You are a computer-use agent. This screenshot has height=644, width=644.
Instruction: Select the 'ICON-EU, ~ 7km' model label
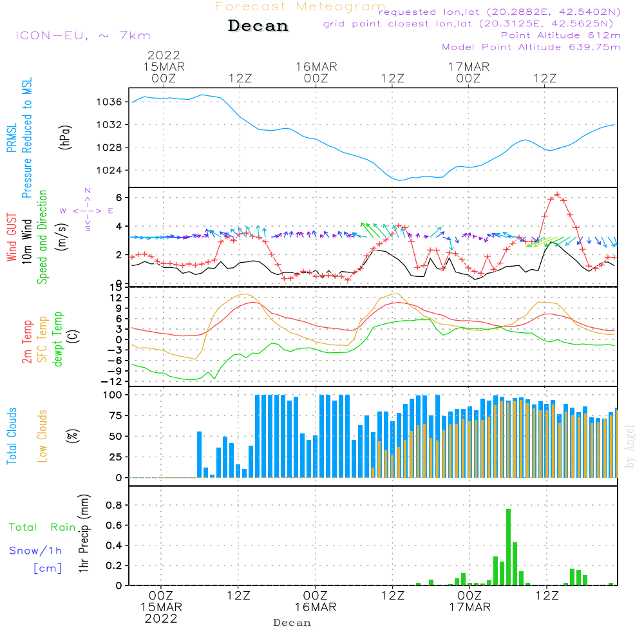pyautogui.click(x=83, y=35)
